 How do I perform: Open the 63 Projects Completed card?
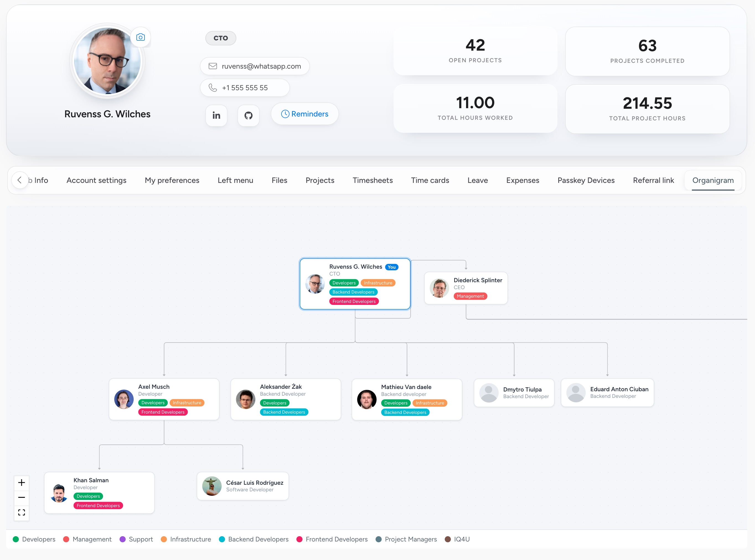(647, 51)
